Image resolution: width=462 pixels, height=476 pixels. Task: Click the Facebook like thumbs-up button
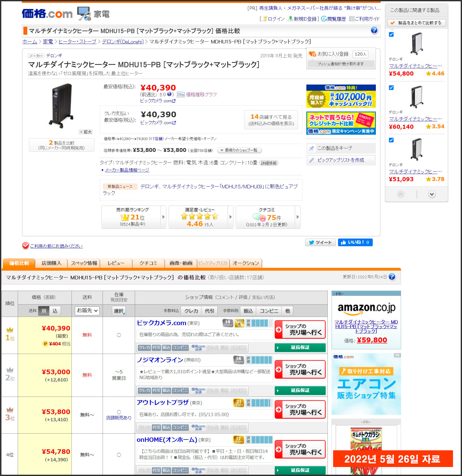pyautogui.click(x=355, y=242)
